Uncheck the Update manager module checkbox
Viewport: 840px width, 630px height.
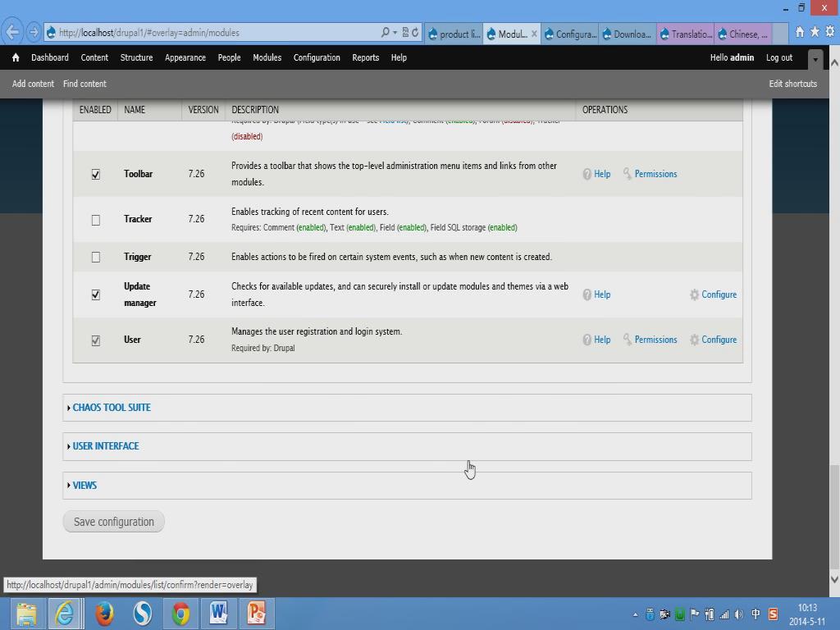point(96,294)
